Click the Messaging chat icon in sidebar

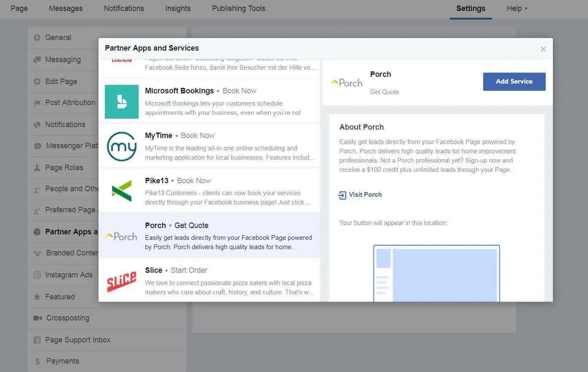37,60
